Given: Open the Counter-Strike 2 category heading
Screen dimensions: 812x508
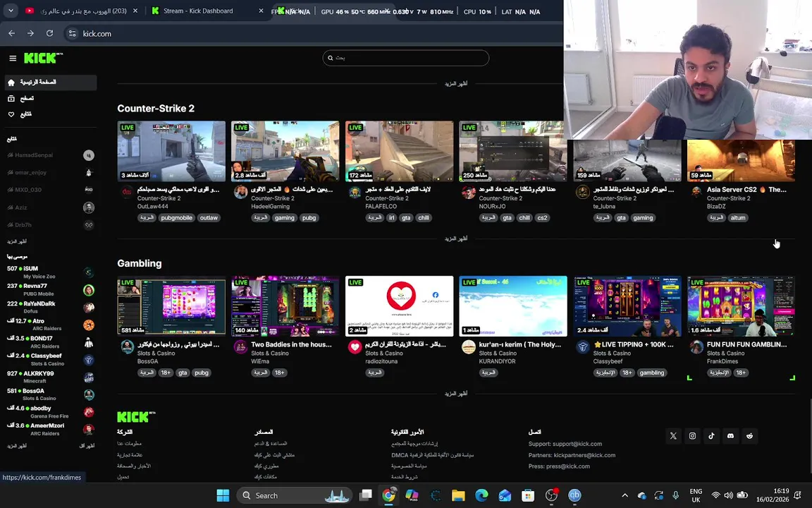Looking at the screenshot, I should click(155, 109).
